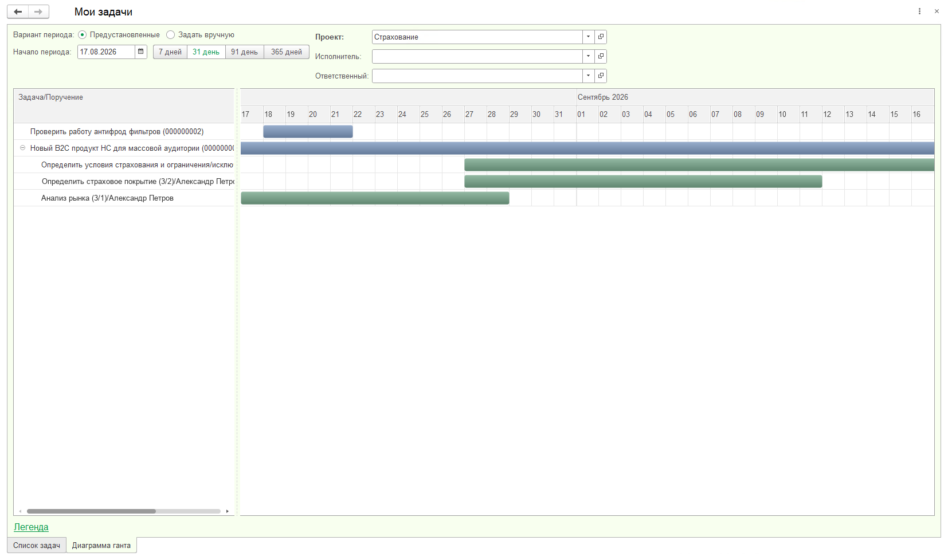Select the Определить страховое покрытие row
Screen dimensions: 952x560
[124, 181]
